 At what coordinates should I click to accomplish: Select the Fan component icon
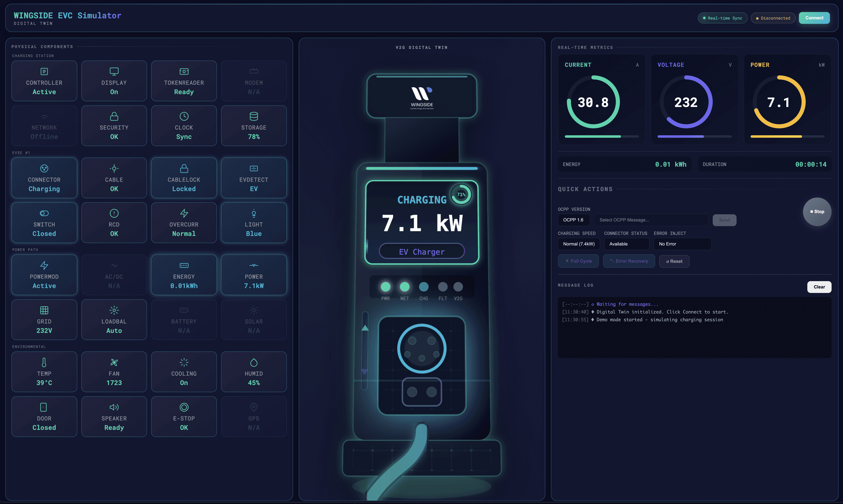(x=114, y=362)
